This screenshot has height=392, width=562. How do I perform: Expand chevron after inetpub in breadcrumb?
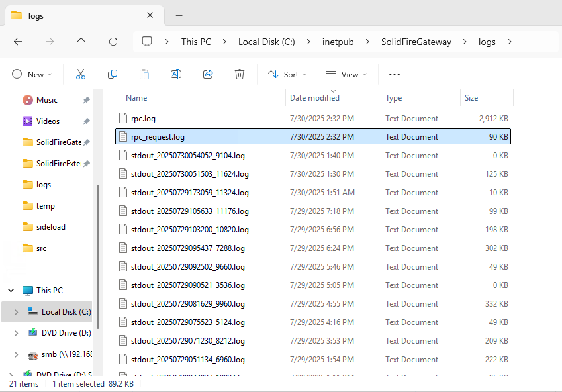point(367,42)
